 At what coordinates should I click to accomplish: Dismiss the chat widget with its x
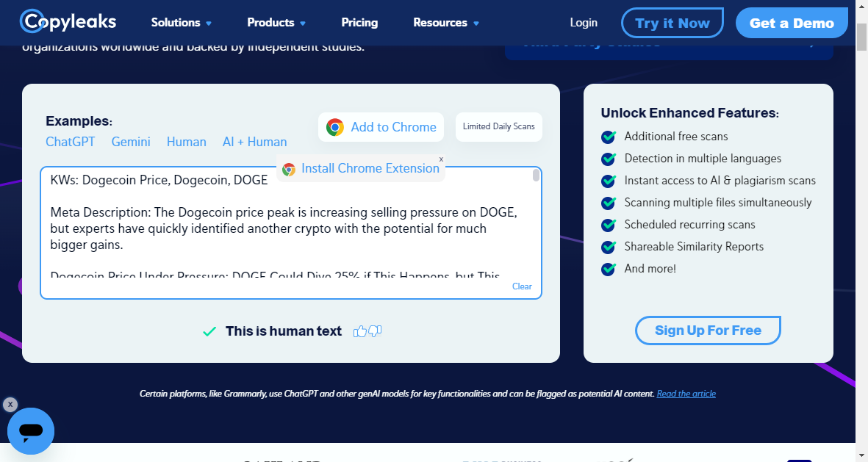tap(10, 405)
